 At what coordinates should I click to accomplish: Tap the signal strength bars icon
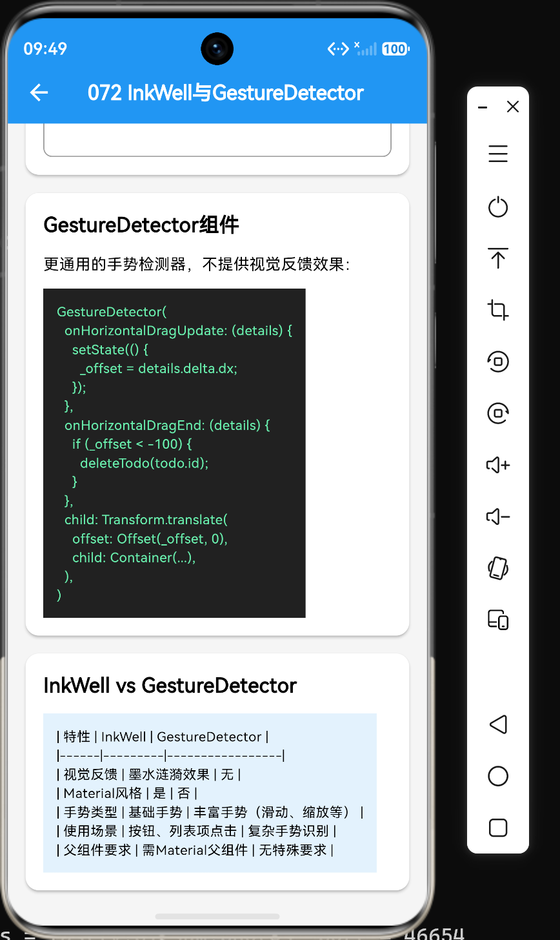coord(365,49)
